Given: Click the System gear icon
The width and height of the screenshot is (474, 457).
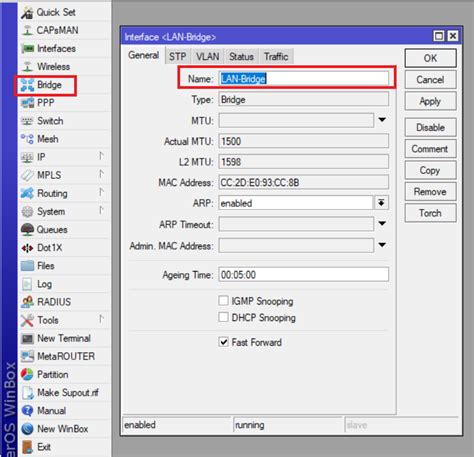Looking at the screenshot, I should pos(27,211).
